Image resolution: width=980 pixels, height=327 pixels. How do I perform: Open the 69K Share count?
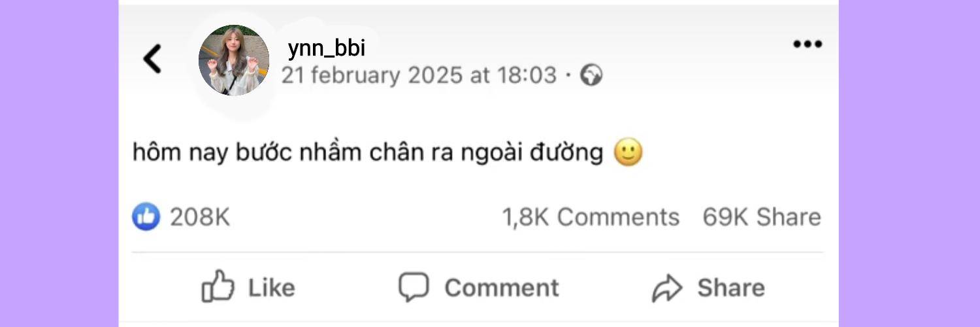point(762,217)
